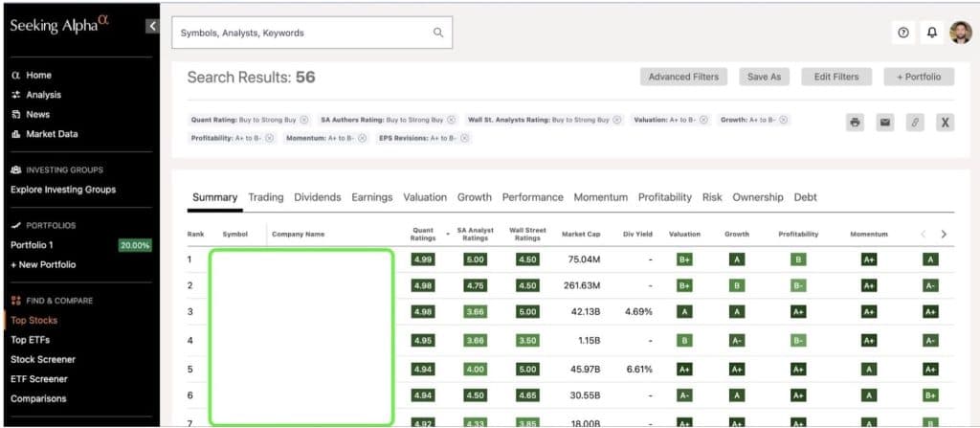Remove the EPS Revisions filter chip
980x428 pixels.
pos(465,138)
